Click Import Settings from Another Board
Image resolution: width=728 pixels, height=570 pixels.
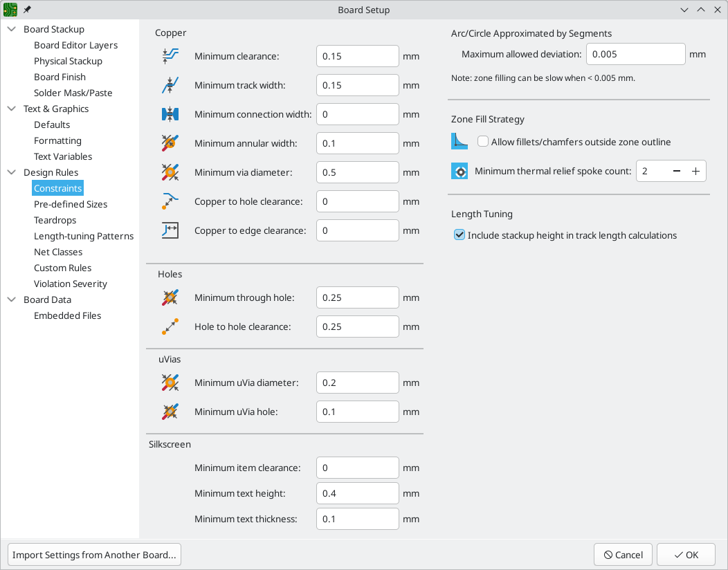pos(94,554)
